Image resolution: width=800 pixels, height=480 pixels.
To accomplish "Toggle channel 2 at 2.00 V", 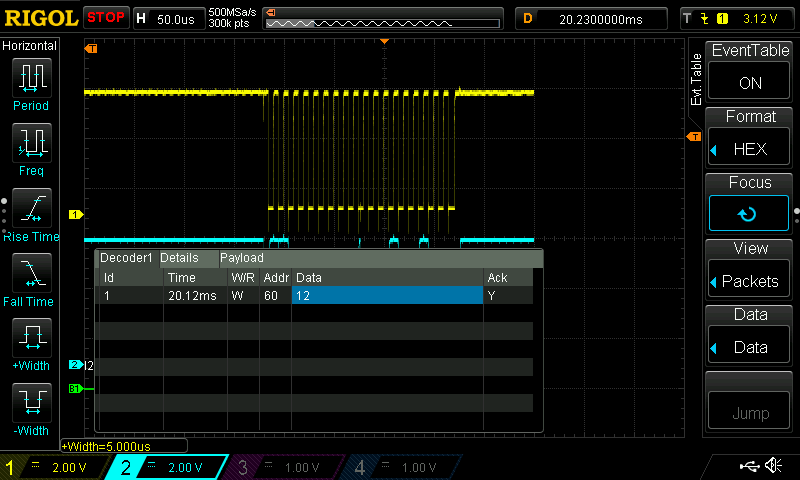I will [166, 467].
